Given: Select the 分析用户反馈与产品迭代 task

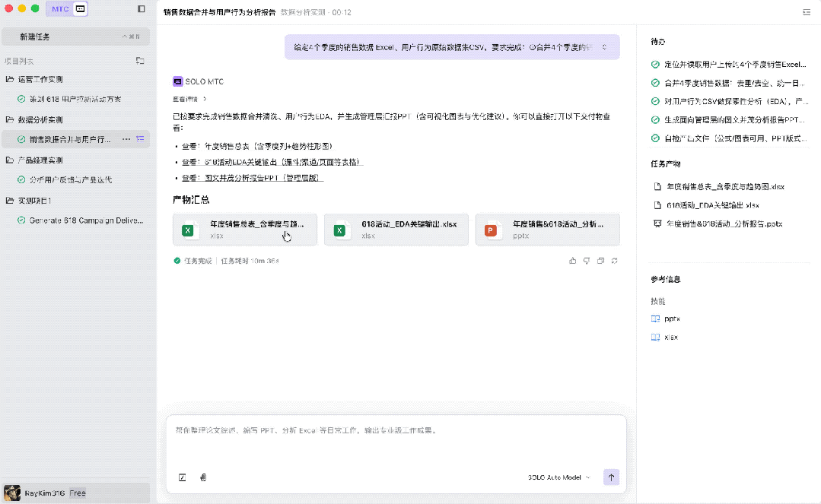Looking at the screenshot, I should coord(70,180).
